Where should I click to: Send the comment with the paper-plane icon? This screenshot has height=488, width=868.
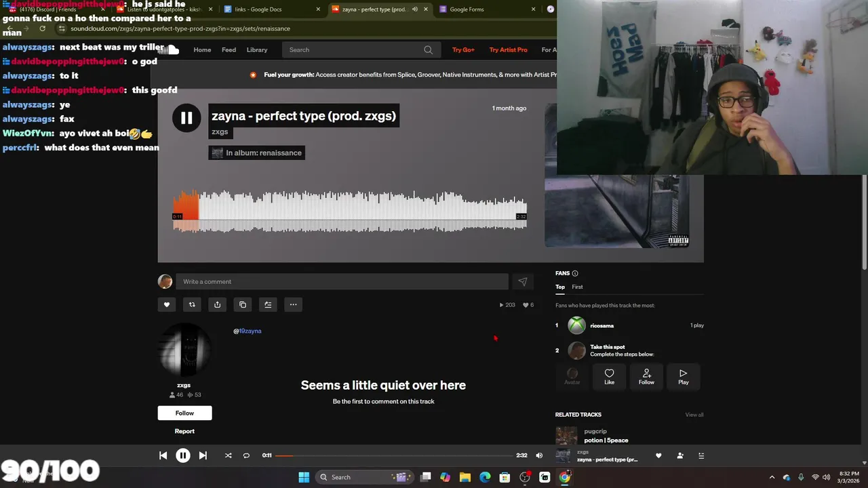(522, 281)
